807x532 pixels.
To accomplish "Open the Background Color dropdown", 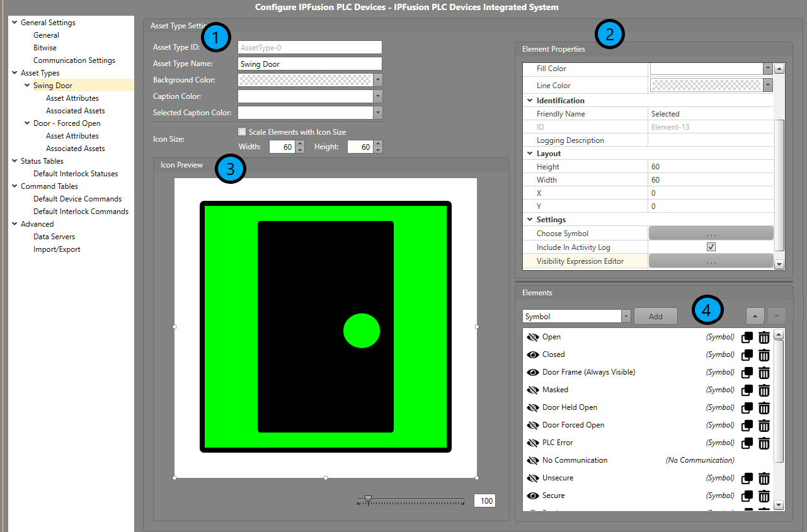I will [x=378, y=81].
